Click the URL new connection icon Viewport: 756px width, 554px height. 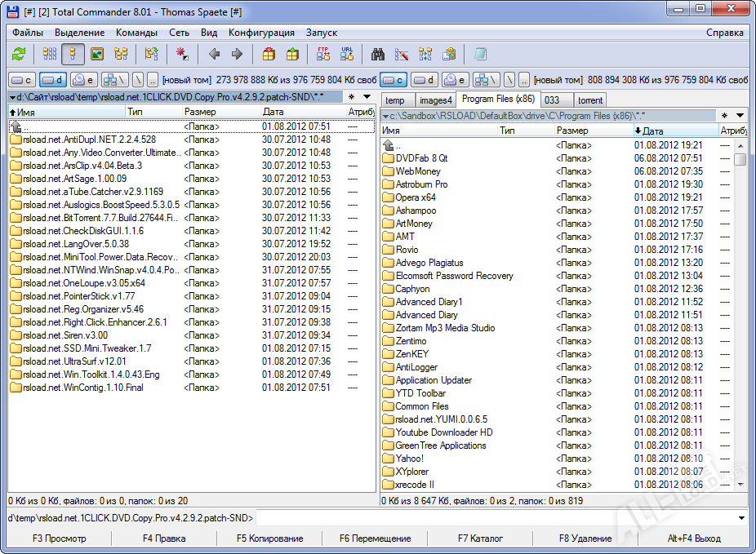pyautogui.click(x=347, y=55)
